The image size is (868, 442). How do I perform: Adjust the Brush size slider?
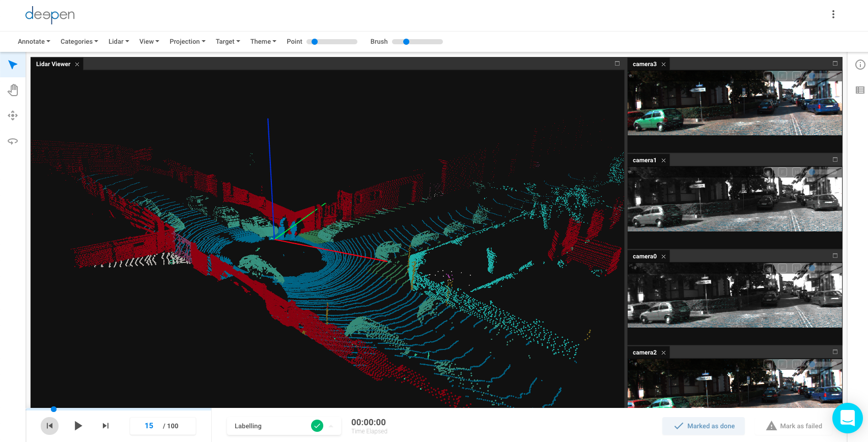[x=417, y=42]
